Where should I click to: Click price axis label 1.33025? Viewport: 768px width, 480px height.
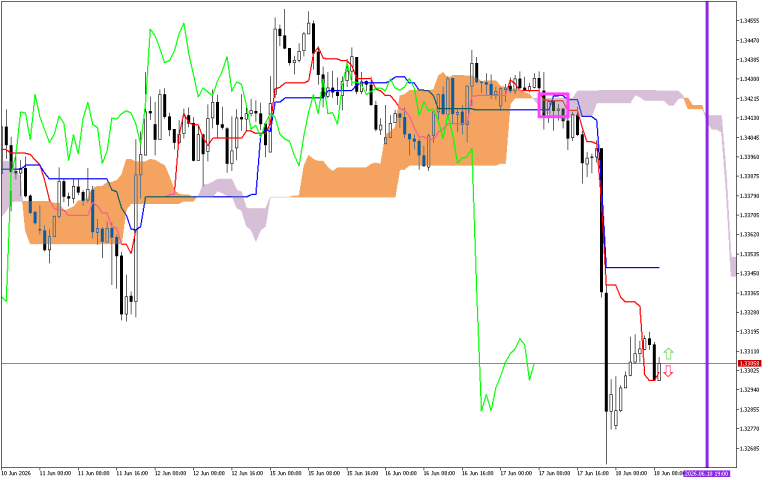pos(750,371)
